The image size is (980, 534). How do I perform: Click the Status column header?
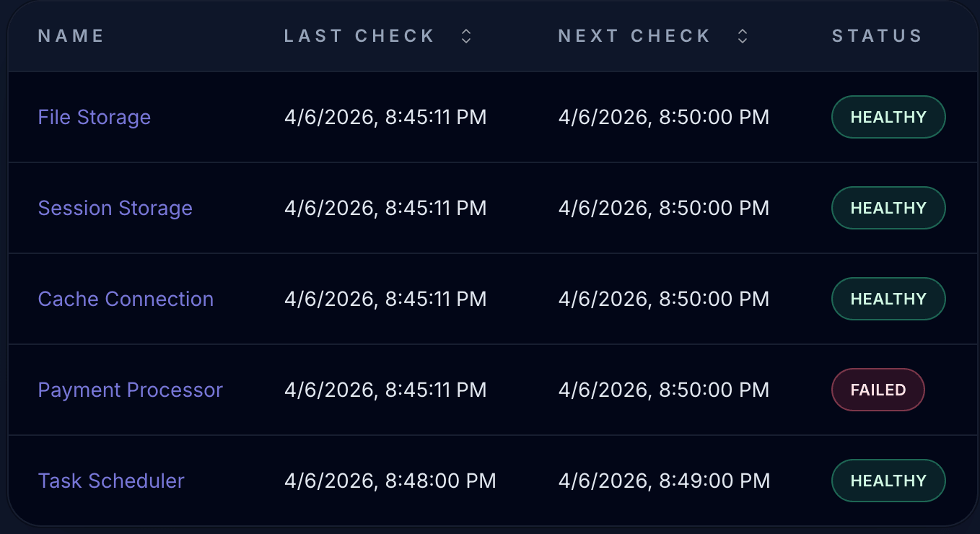tap(877, 36)
